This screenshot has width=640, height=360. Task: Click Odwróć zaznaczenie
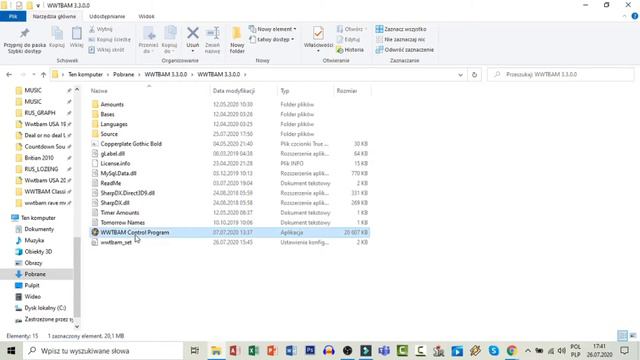pyautogui.click(x=404, y=50)
